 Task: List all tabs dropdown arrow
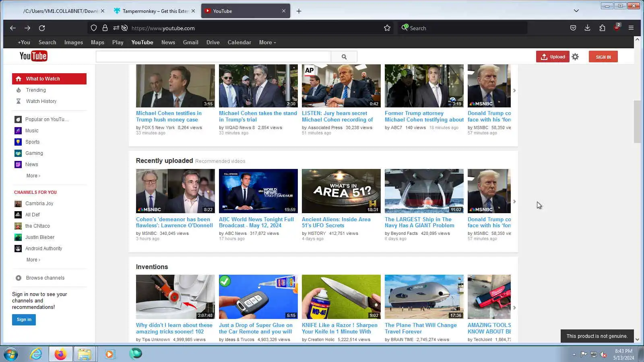(576, 11)
